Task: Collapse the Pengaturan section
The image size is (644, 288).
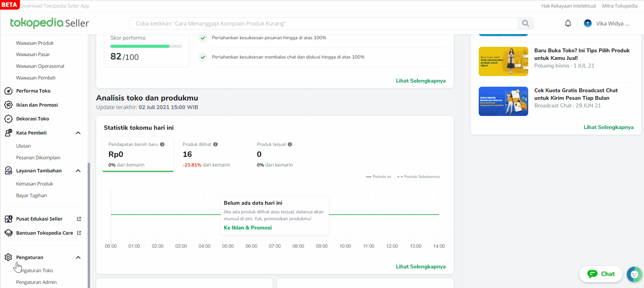Action: click(x=78, y=257)
